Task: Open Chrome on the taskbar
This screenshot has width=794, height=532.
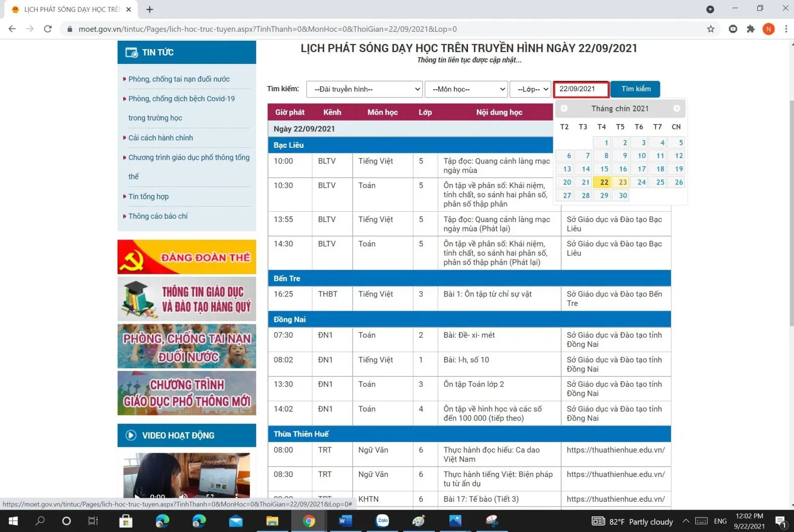Action: [x=309, y=521]
